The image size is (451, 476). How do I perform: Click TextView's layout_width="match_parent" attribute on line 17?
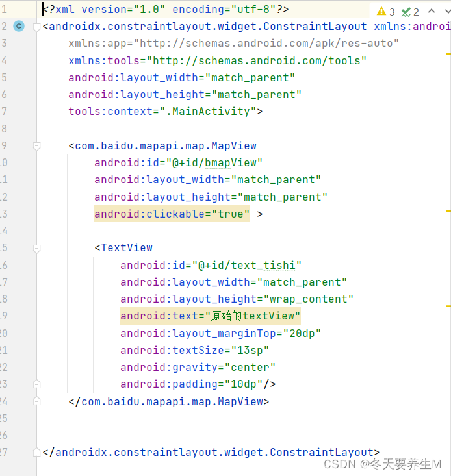(x=233, y=282)
